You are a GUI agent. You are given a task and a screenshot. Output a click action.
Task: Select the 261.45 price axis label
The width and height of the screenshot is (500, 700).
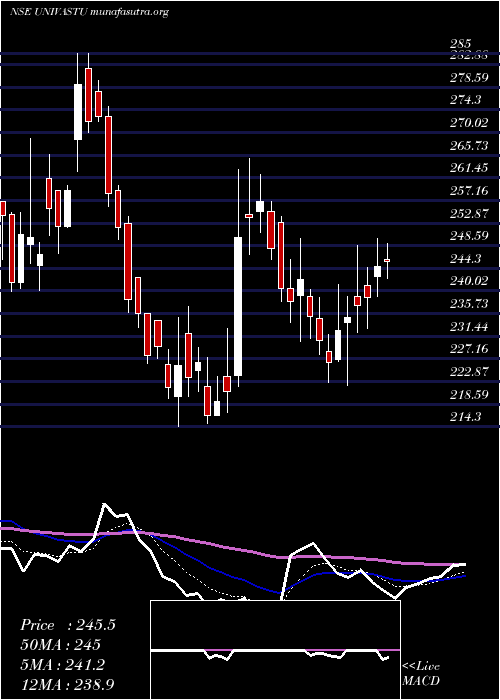[x=470, y=168]
